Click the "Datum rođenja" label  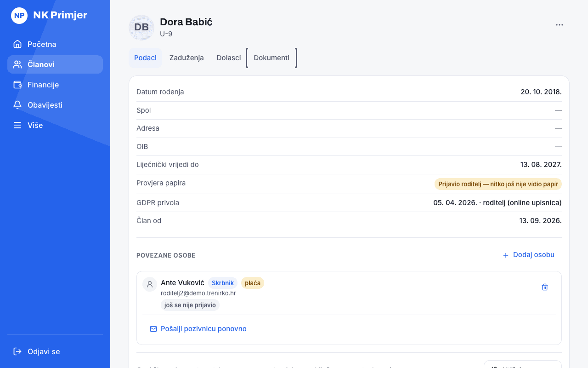pyautogui.click(x=160, y=92)
